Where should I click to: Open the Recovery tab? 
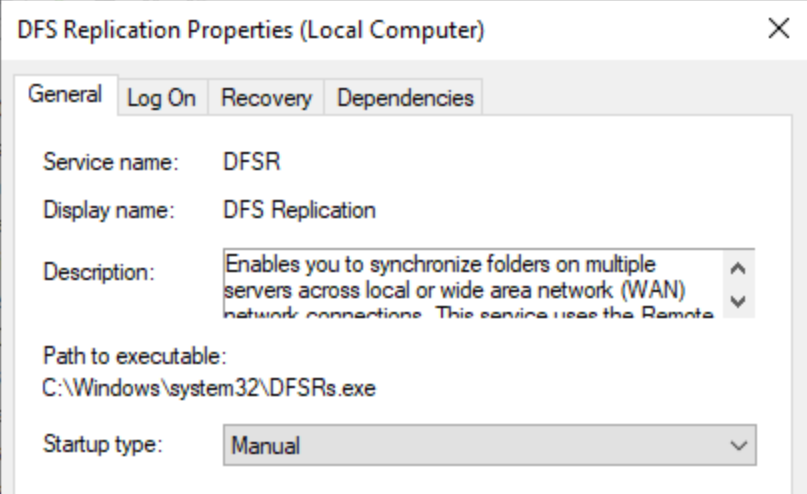(x=267, y=98)
